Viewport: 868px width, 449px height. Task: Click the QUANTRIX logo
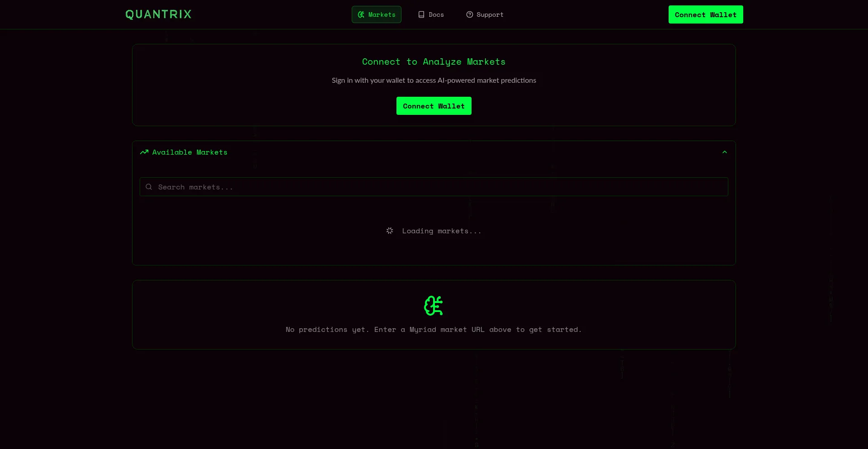(158, 14)
